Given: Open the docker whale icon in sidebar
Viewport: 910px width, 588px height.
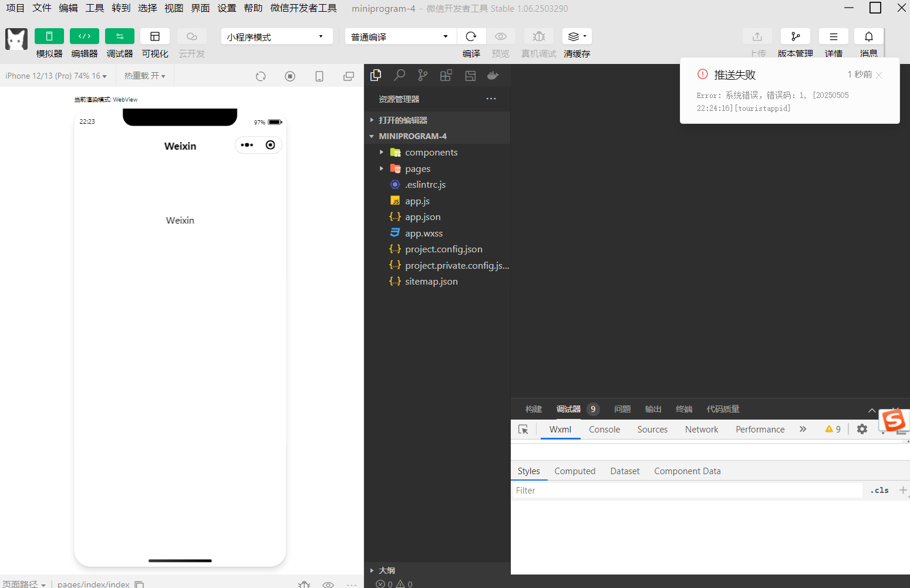Looking at the screenshot, I should (493, 75).
